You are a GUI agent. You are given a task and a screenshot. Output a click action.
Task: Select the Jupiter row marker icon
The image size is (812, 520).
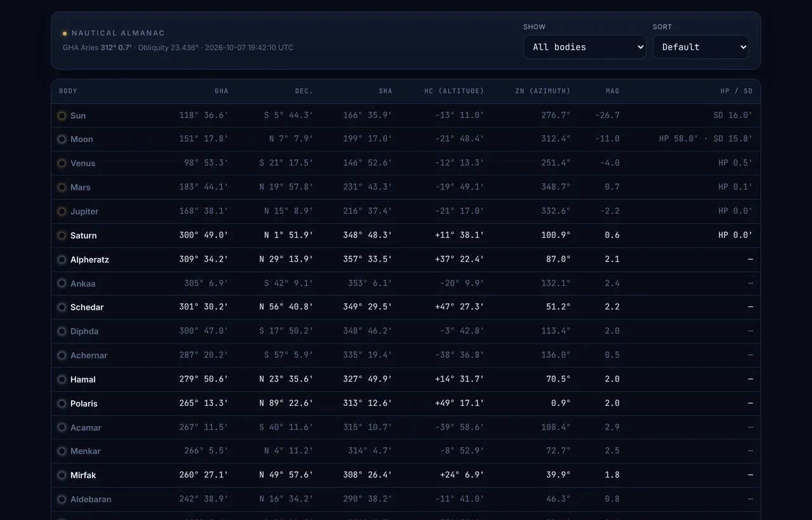coord(62,211)
